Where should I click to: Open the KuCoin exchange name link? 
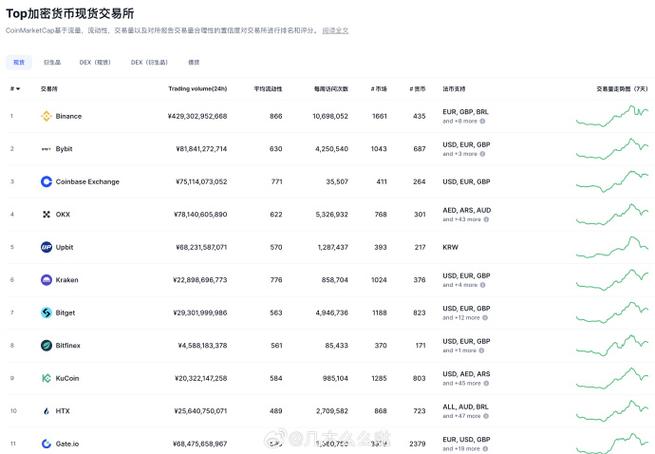67,378
